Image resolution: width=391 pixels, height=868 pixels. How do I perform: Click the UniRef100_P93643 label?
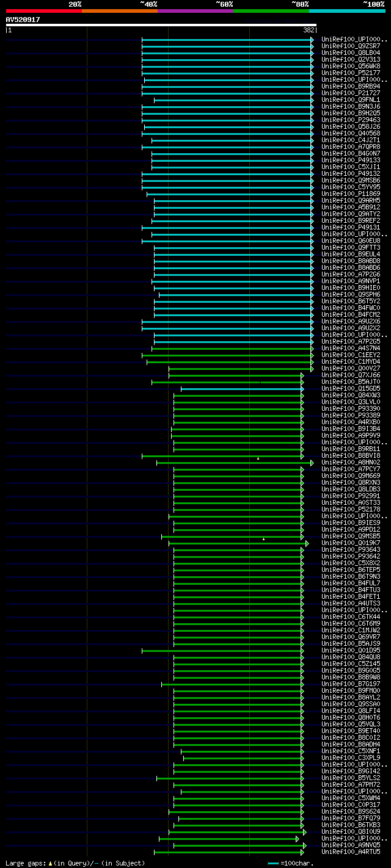pos(351,550)
